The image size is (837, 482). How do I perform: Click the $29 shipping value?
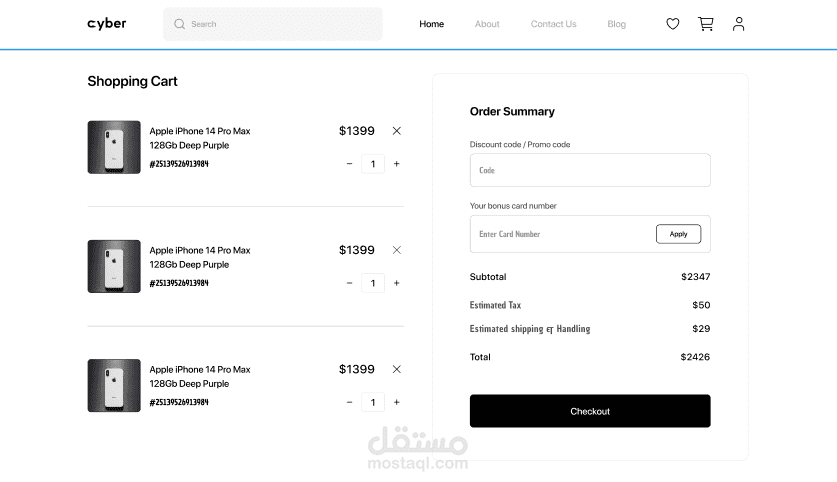pos(701,328)
